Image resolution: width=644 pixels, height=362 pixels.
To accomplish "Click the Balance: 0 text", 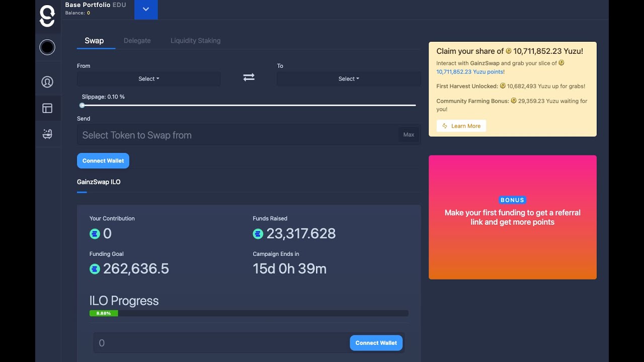I will pyautogui.click(x=77, y=13).
